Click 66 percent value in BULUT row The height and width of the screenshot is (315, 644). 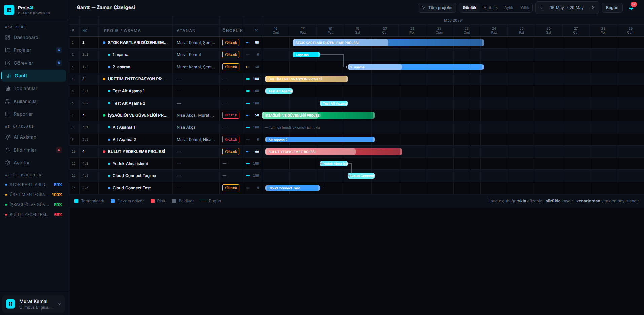[x=257, y=152]
